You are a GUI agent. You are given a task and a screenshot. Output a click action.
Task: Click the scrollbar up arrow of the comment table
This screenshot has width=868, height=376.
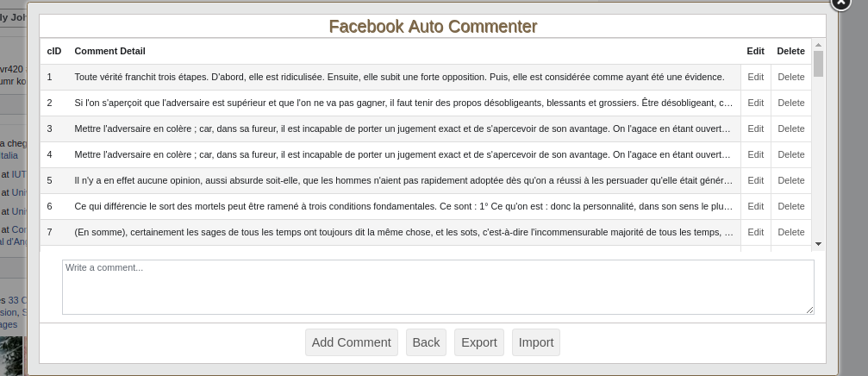click(x=818, y=45)
